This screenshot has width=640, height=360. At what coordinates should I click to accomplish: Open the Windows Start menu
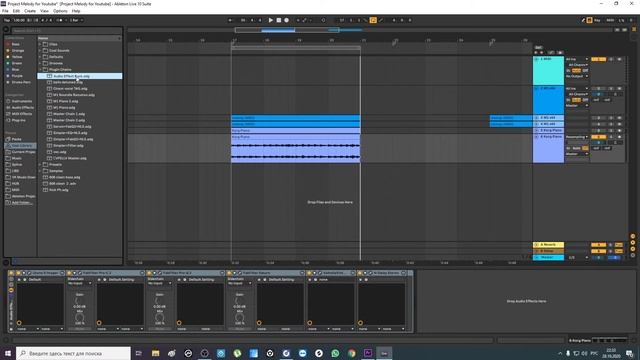tap(8, 353)
